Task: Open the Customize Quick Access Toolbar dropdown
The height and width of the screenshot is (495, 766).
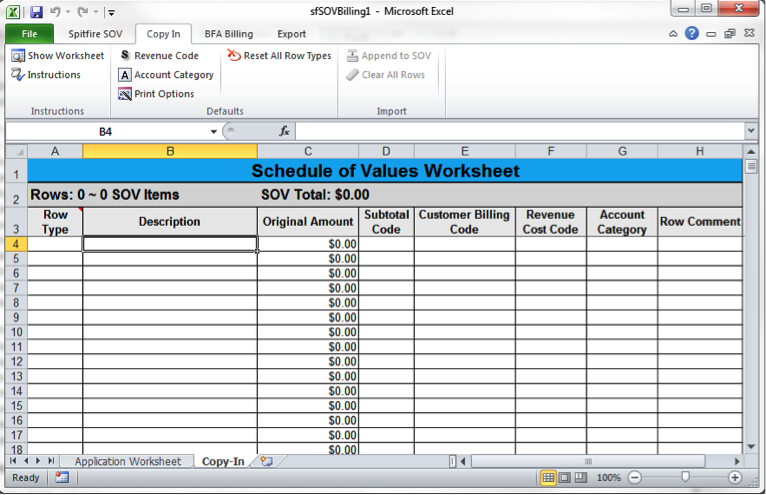Action: pyautogui.click(x=111, y=12)
